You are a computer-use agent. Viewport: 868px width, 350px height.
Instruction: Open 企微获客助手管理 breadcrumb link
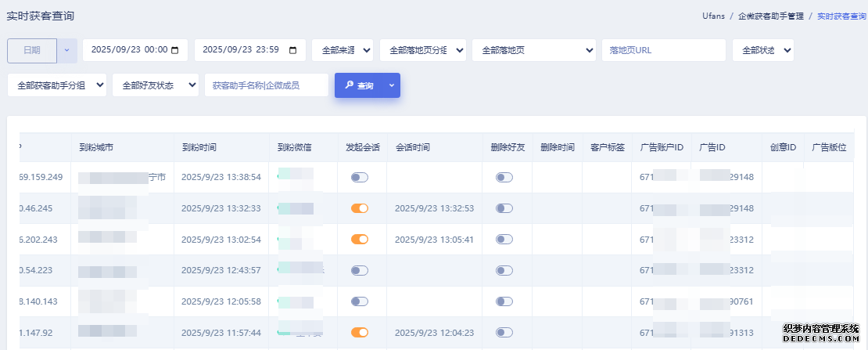pyautogui.click(x=771, y=16)
